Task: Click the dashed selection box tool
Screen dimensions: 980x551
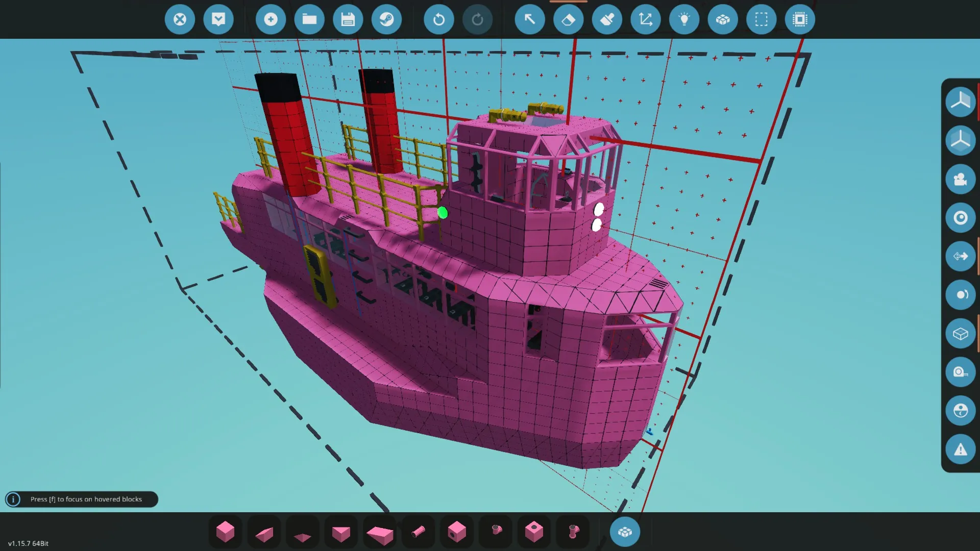Action: [761, 19]
